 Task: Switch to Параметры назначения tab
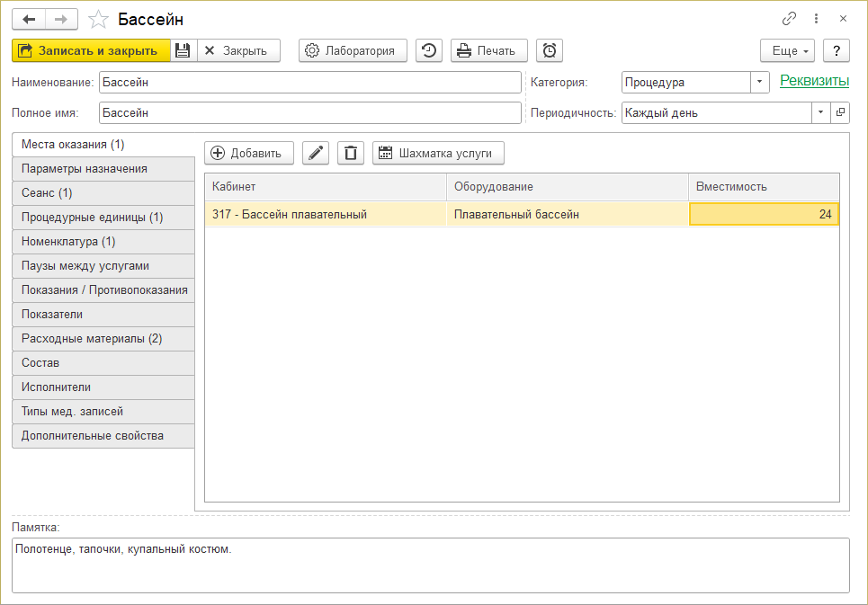point(103,169)
